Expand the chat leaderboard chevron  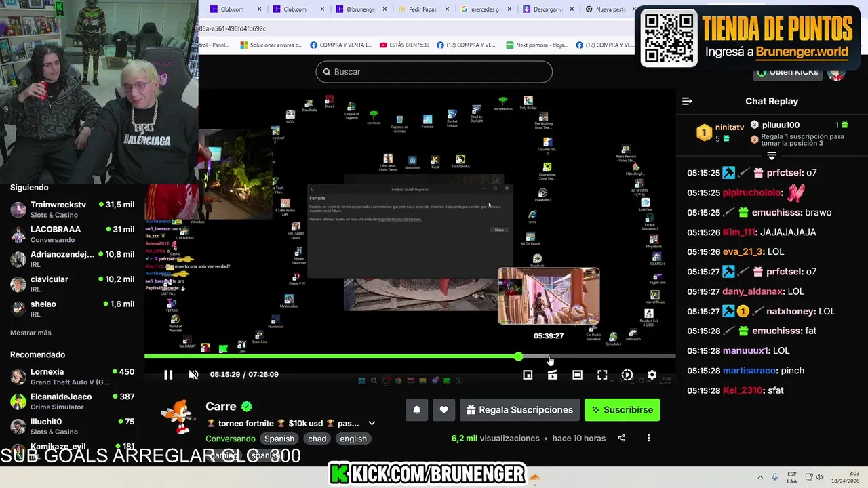(772, 155)
